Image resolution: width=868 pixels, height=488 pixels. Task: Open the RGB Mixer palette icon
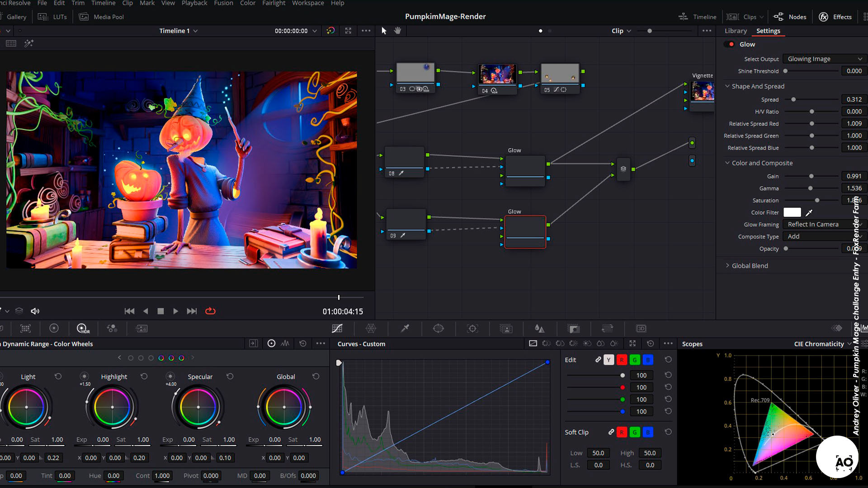[112, 328]
